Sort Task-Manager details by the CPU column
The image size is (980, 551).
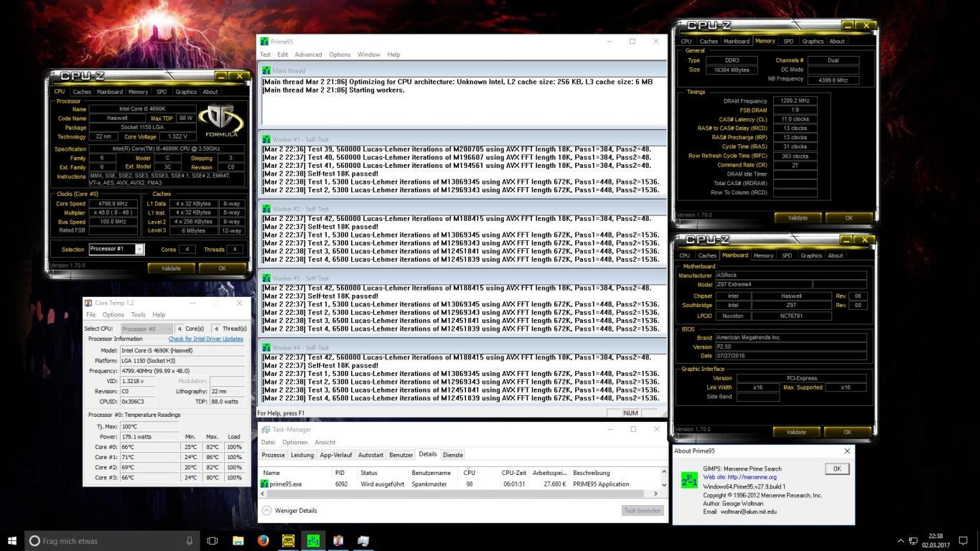[469, 473]
